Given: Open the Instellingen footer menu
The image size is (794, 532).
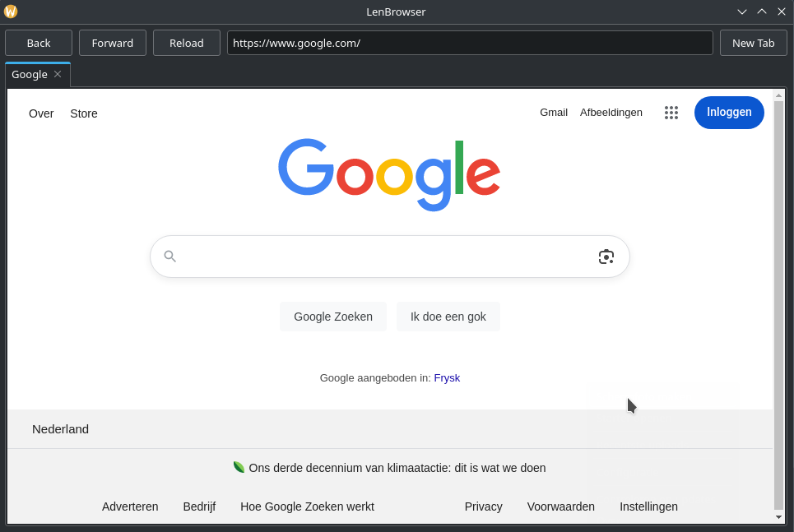Looking at the screenshot, I should pos(648,507).
